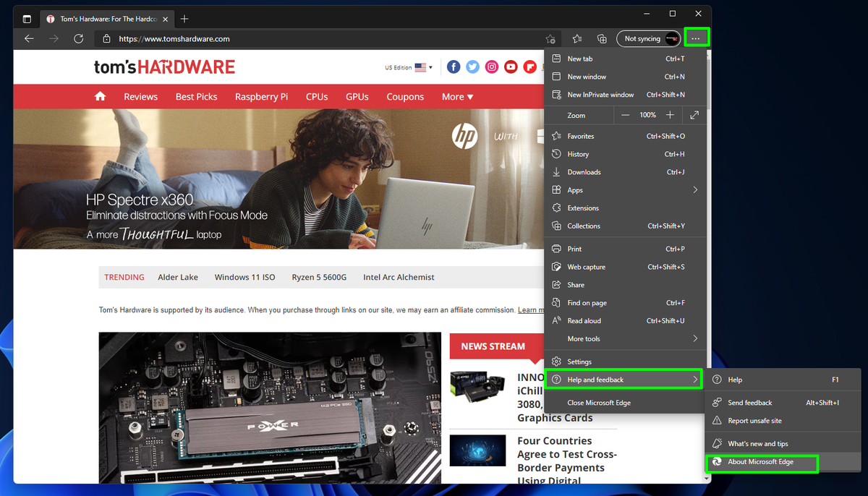Image resolution: width=868 pixels, height=496 pixels.
Task: Click the zoom in plus button
Action: pos(670,115)
